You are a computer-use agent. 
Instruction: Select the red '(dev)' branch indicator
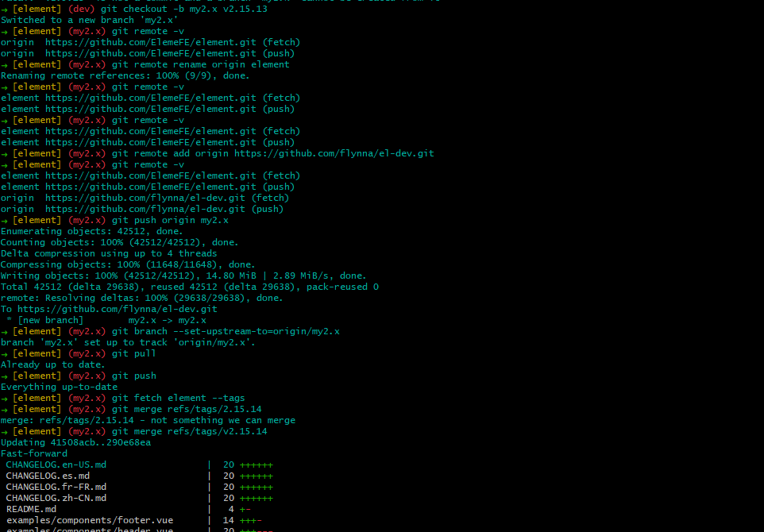[x=81, y=9]
